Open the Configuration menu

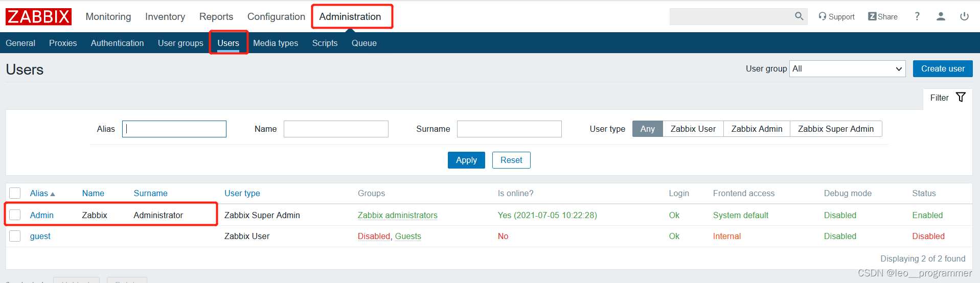pyautogui.click(x=276, y=16)
